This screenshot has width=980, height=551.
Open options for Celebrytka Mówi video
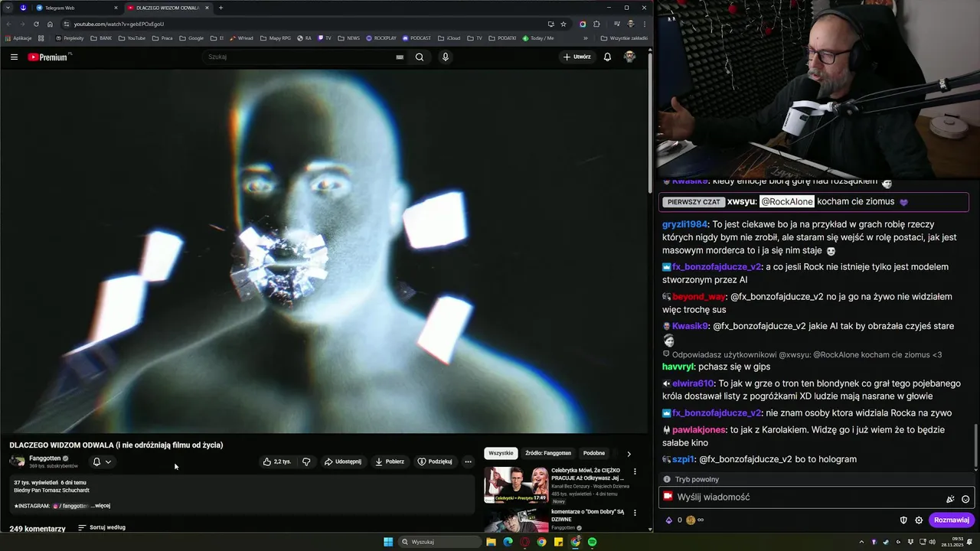tap(635, 471)
